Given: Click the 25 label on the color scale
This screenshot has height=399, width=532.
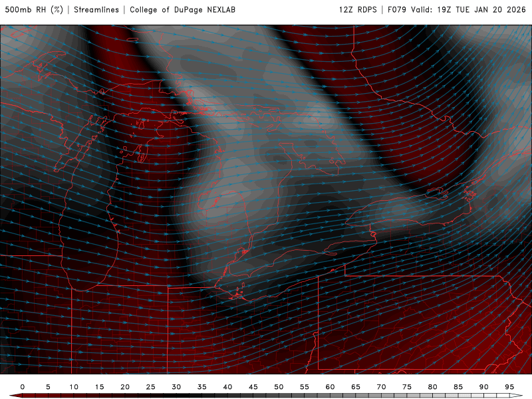Looking at the screenshot, I should [x=151, y=387].
